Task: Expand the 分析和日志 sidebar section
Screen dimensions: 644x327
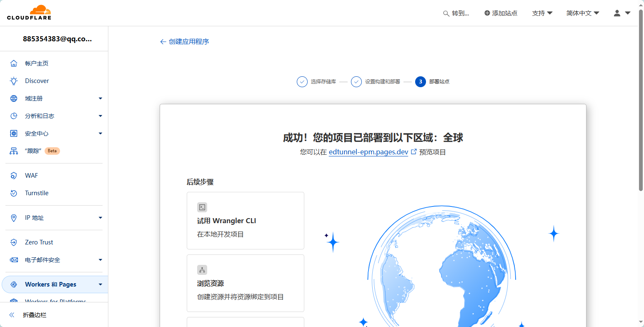Action: click(x=100, y=116)
